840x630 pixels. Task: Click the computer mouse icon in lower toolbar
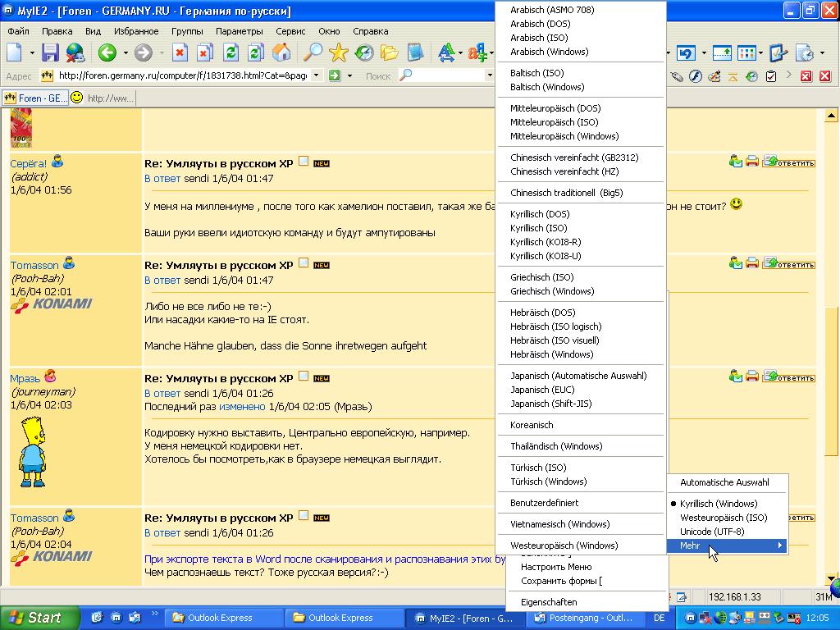pyautogui.click(x=677, y=76)
